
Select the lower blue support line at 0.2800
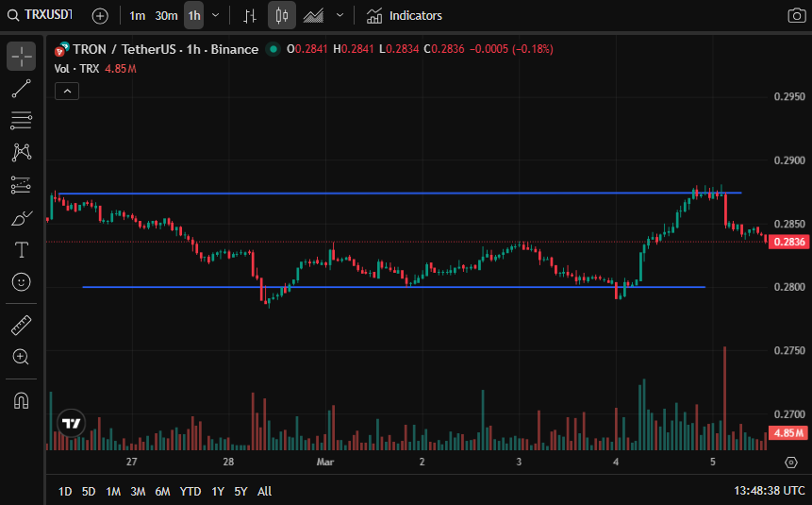point(393,287)
